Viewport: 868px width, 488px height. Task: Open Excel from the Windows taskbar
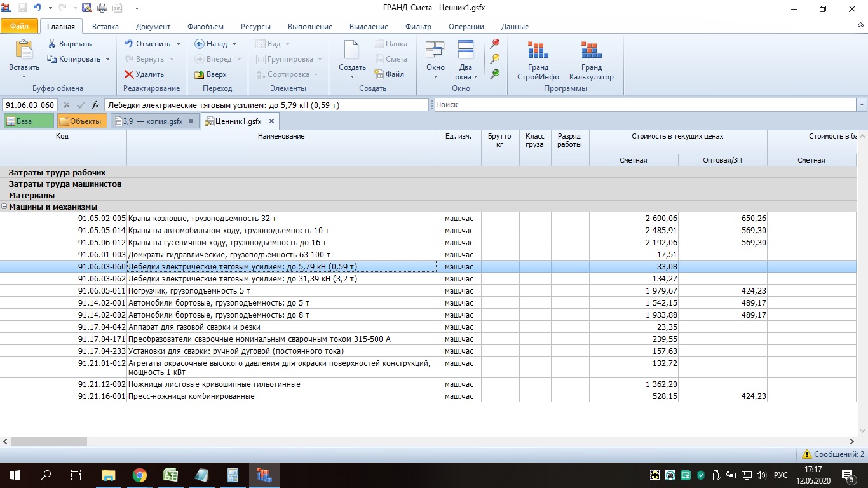click(170, 475)
